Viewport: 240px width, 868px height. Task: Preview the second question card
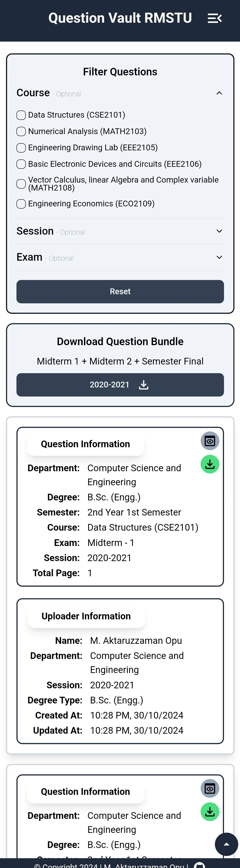pos(210,788)
